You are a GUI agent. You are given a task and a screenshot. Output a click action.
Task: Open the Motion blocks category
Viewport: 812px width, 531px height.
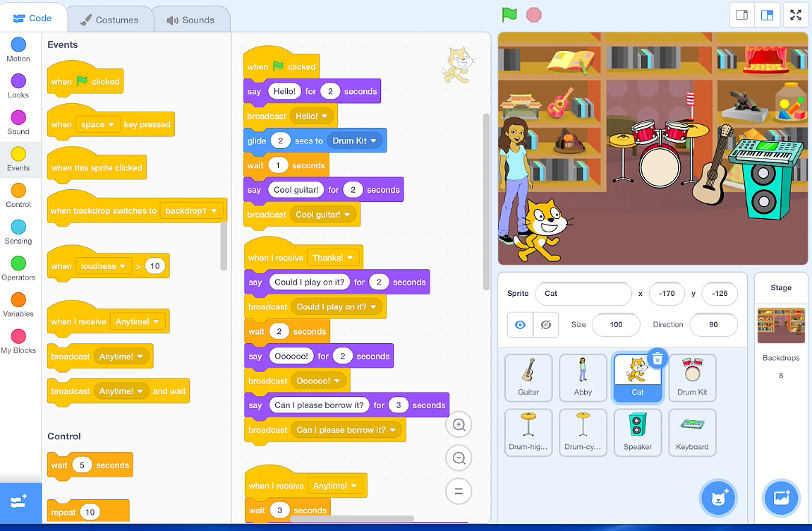pos(18,50)
